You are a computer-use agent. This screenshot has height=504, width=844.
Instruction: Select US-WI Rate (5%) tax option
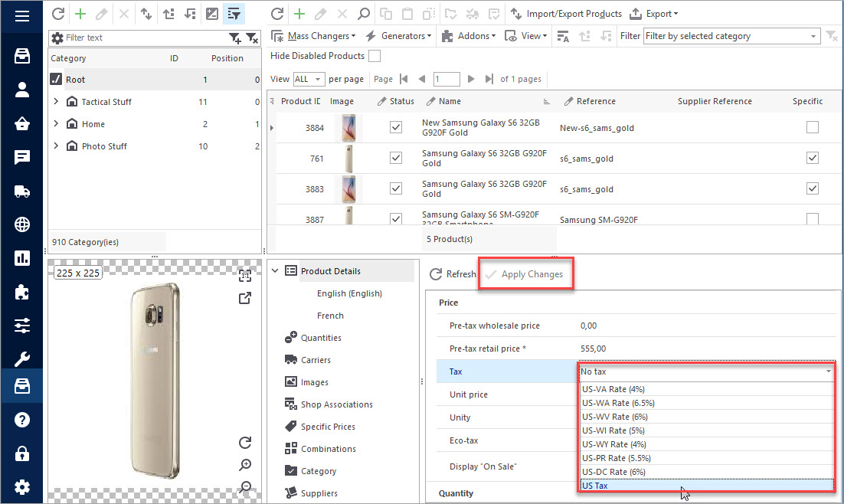(707, 430)
